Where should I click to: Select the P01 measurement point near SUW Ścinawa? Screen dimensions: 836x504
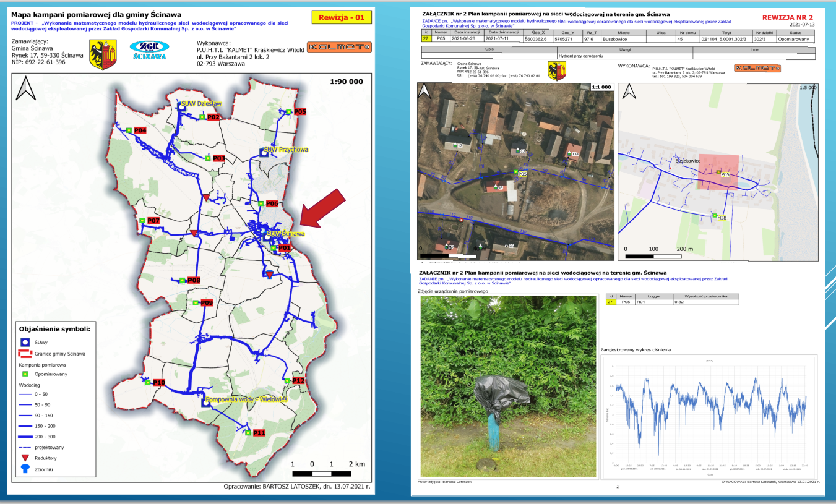(283, 248)
